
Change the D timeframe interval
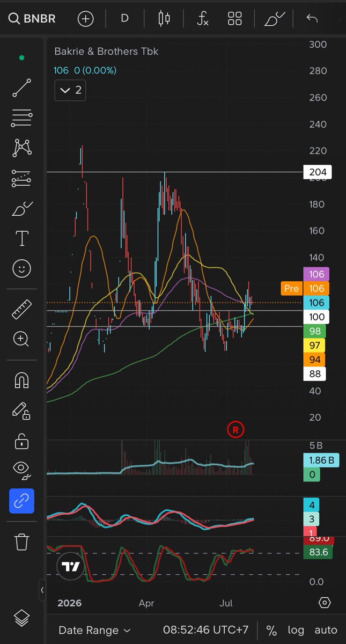[x=124, y=18]
